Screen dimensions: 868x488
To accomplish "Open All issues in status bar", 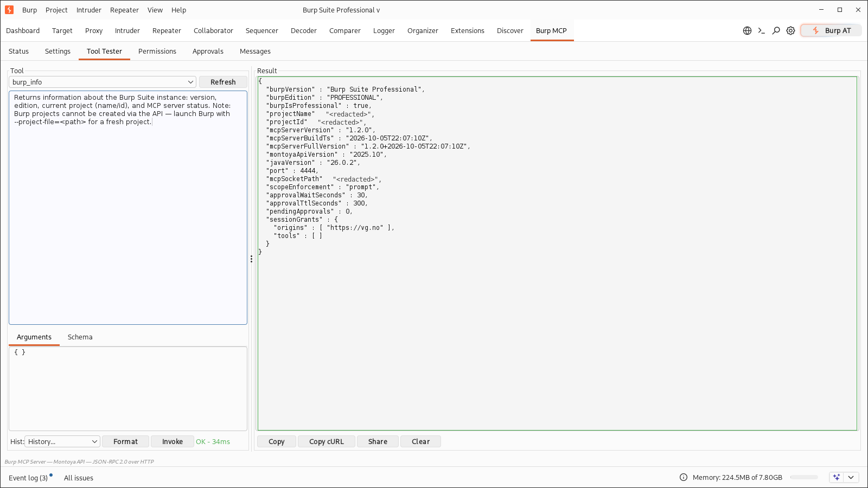I will (79, 478).
